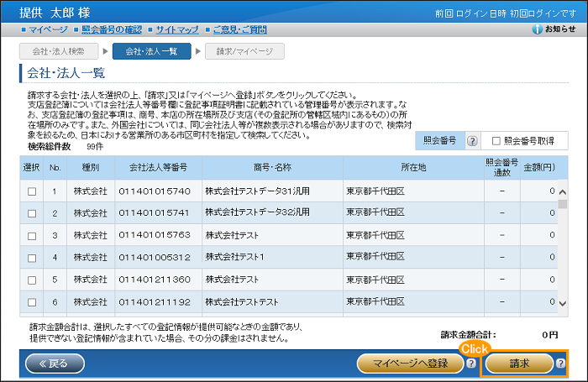Image resolution: width=588 pixels, height=382 pixels.
Task: Click the 商号・名称 column header
Action: pos(272,168)
